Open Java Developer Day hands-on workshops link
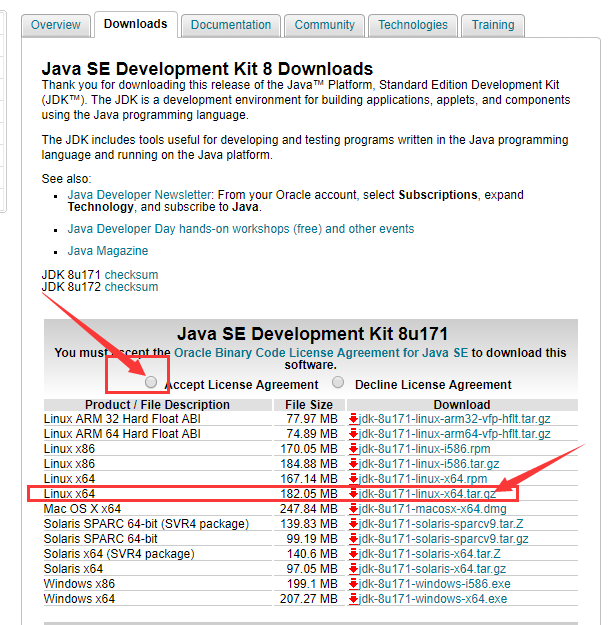Screen dimensions: 609x625 [241, 229]
